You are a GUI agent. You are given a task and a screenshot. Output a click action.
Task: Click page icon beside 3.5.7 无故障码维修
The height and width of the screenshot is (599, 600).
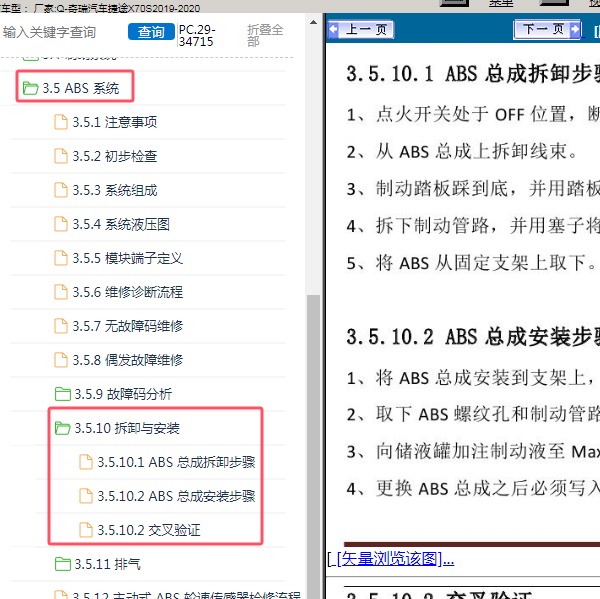point(61,326)
